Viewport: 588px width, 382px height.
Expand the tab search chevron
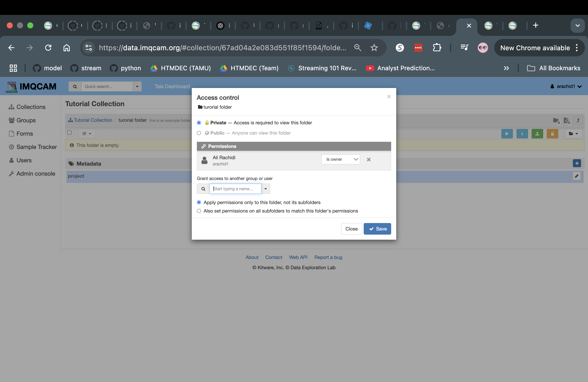(x=577, y=25)
